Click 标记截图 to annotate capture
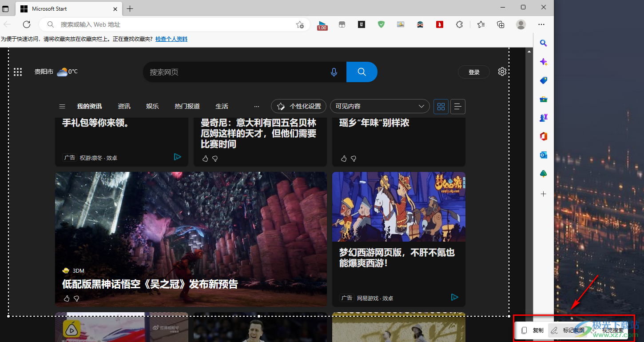Image resolution: width=644 pixels, height=342 pixels. (568, 330)
